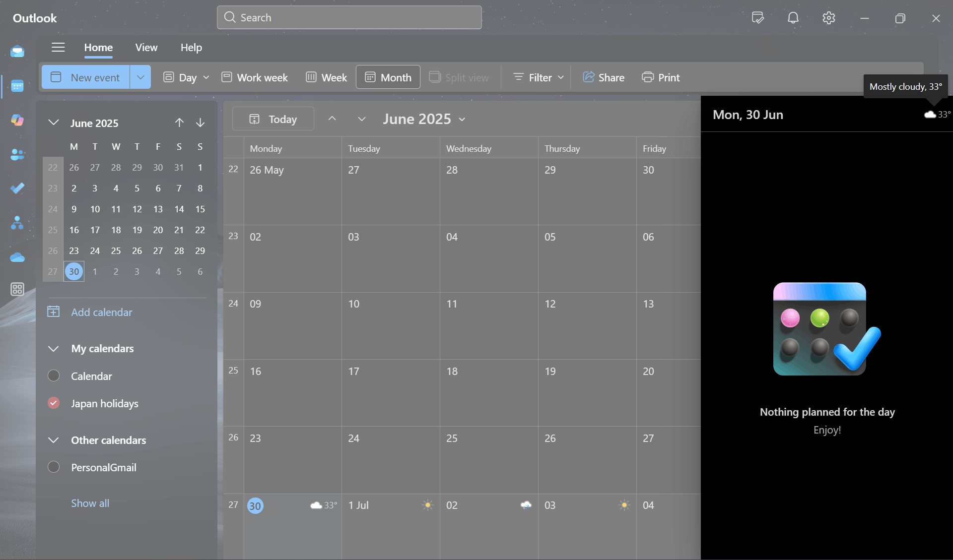The image size is (953, 560).
Task: Open notifications from the title bar
Action: [x=793, y=18]
